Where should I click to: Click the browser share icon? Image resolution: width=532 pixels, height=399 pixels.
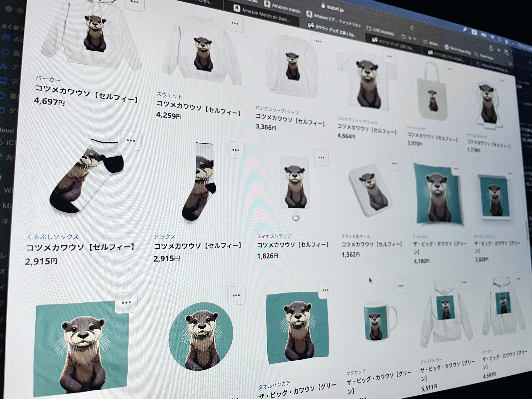pyautogui.click(x=491, y=49)
